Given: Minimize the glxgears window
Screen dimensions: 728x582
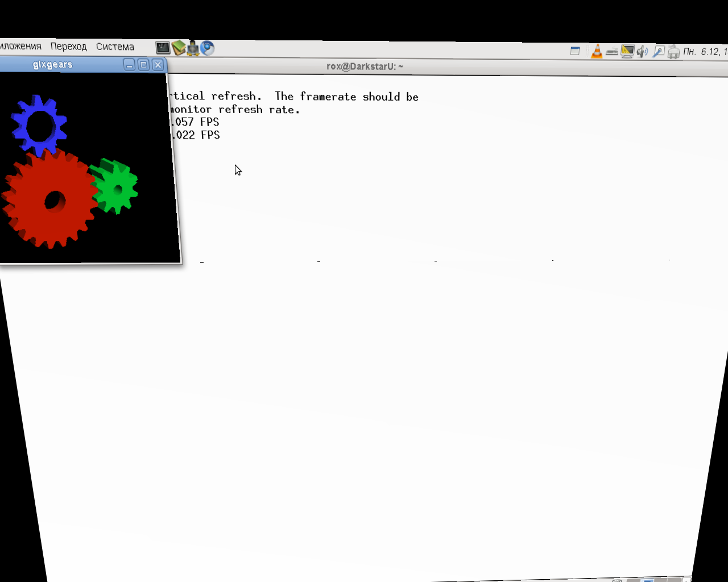Looking at the screenshot, I should tap(129, 65).
